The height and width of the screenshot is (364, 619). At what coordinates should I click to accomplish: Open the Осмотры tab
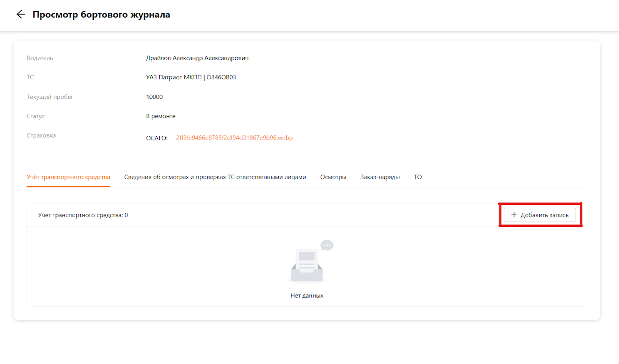(x=333, y=177)
